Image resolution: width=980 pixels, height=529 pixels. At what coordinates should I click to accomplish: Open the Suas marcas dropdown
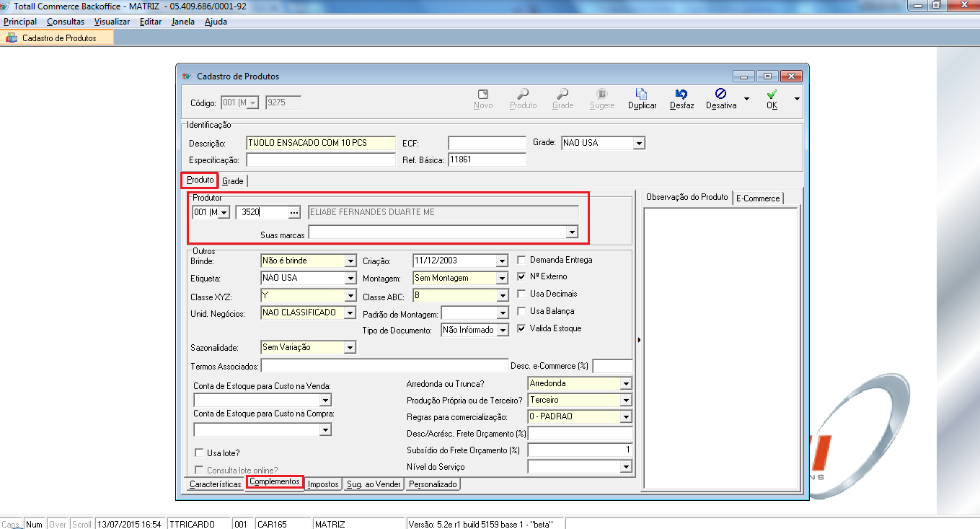coord(572,232)
